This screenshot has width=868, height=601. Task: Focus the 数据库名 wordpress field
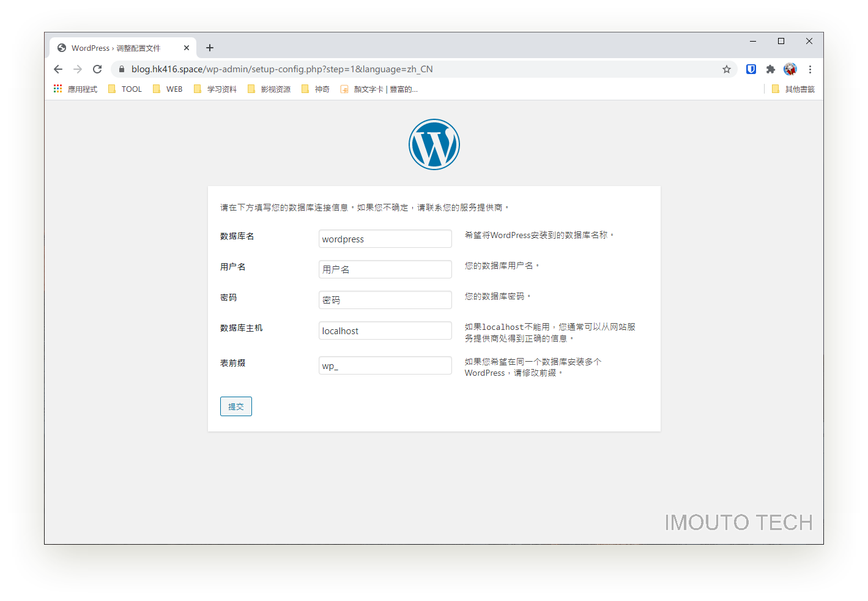385,239
